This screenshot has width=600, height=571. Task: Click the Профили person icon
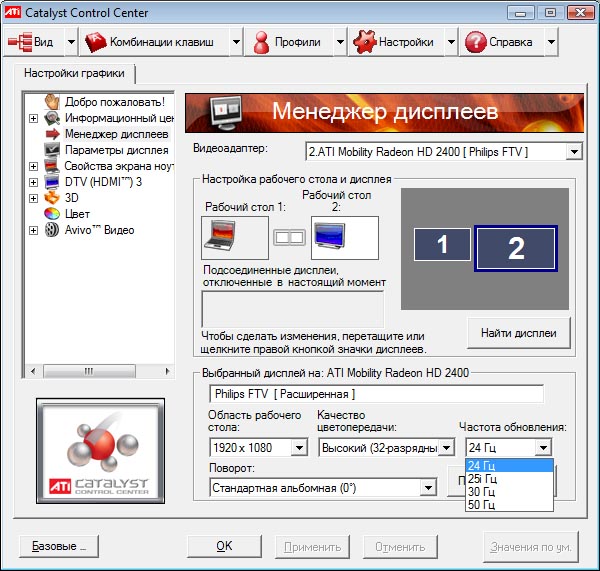(x=261, y=42)
